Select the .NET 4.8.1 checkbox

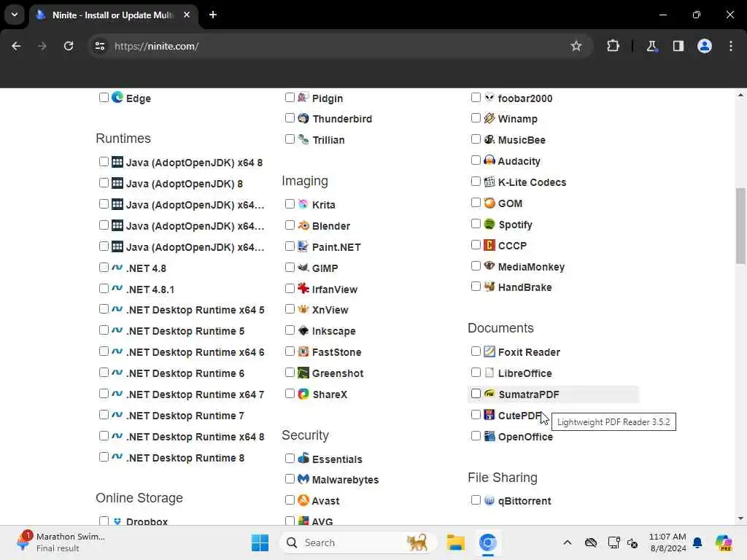[104, 289]
